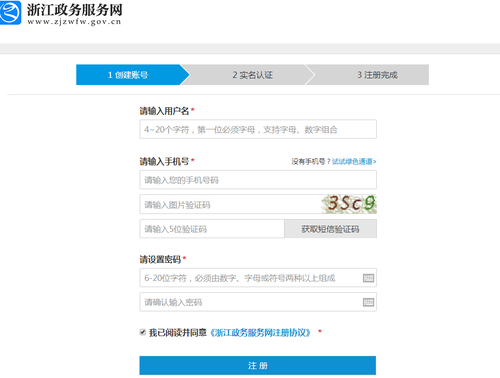Click the 请设置密码 label
The height and width of the screenshot is (378, 500).
pyautogui.click(x=160, y=259)
